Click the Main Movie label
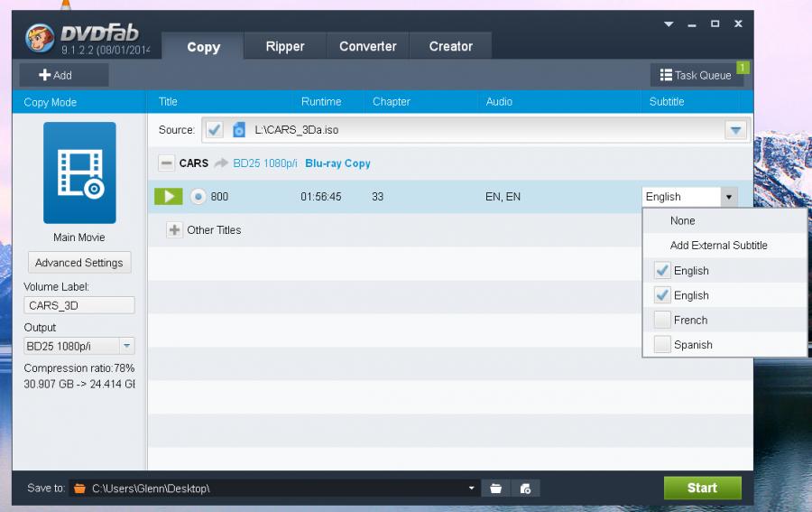This screenshot has height=512, width=812. pyautogui.click(x=79, y=237)
